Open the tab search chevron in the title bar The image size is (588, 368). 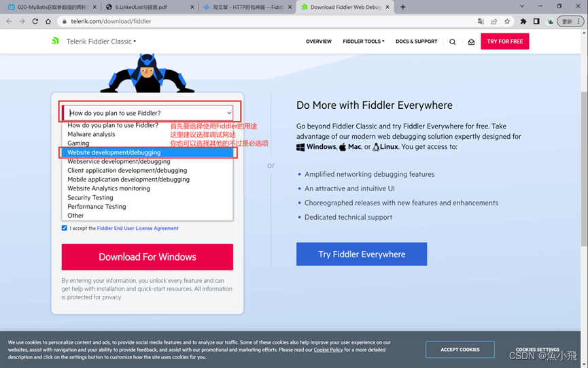click(521, 6)
